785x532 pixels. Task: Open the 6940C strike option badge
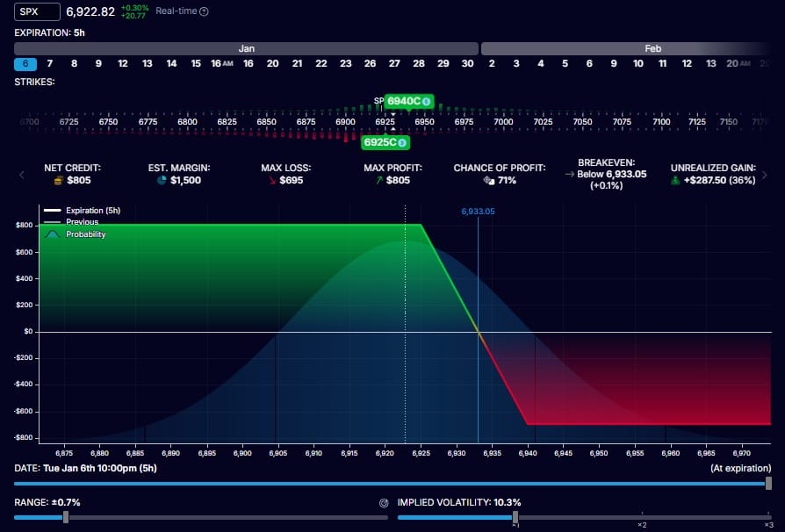[408, 102]
